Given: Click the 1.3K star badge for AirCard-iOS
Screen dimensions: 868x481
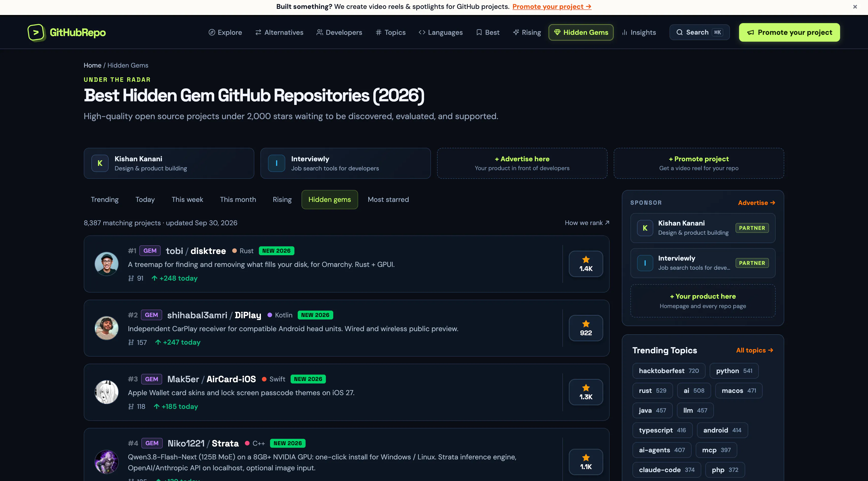Looking at the screenshot, I should (x=586, y=392).
